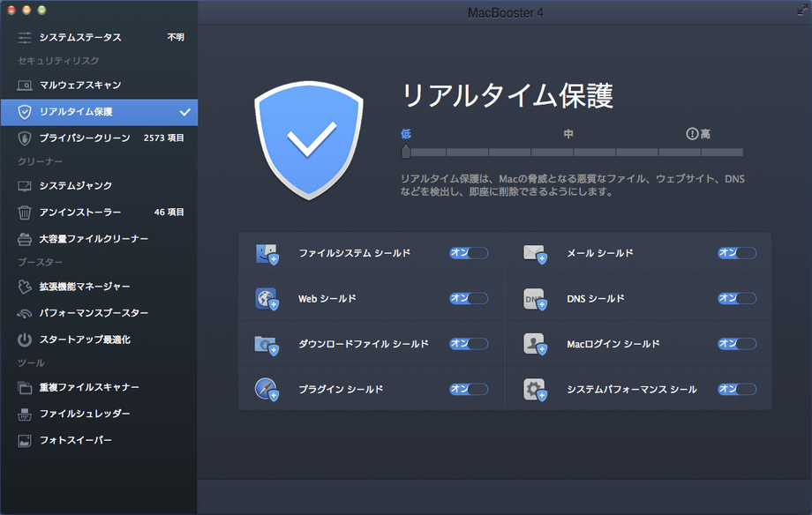Toggle the プラグイン シールド switch
812x515 pixels.
pyautogui.click(x=469, y=389)
